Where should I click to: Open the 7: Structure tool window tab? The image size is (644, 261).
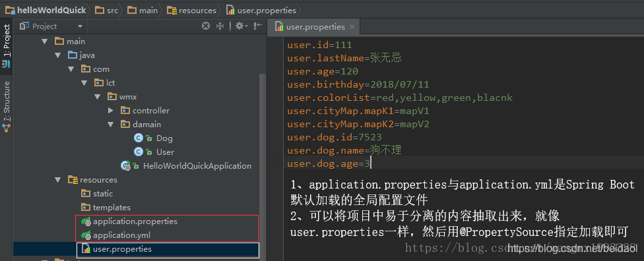[x=6, y=106]
